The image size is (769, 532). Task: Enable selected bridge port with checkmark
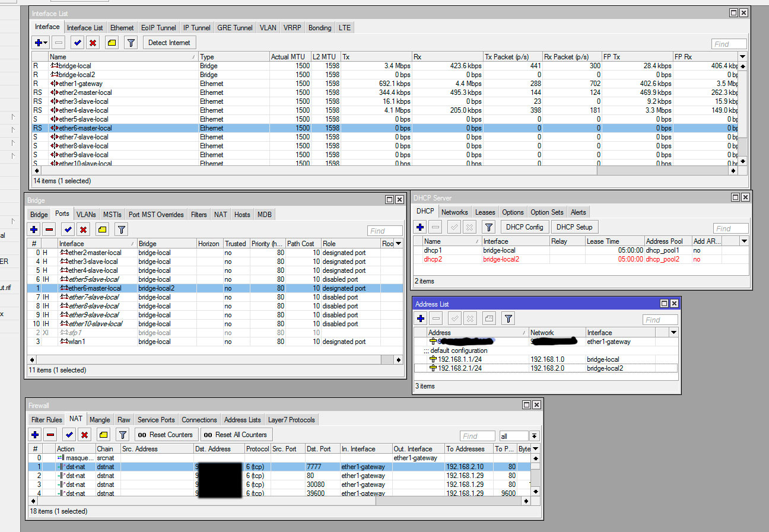(x=68, y=230)
